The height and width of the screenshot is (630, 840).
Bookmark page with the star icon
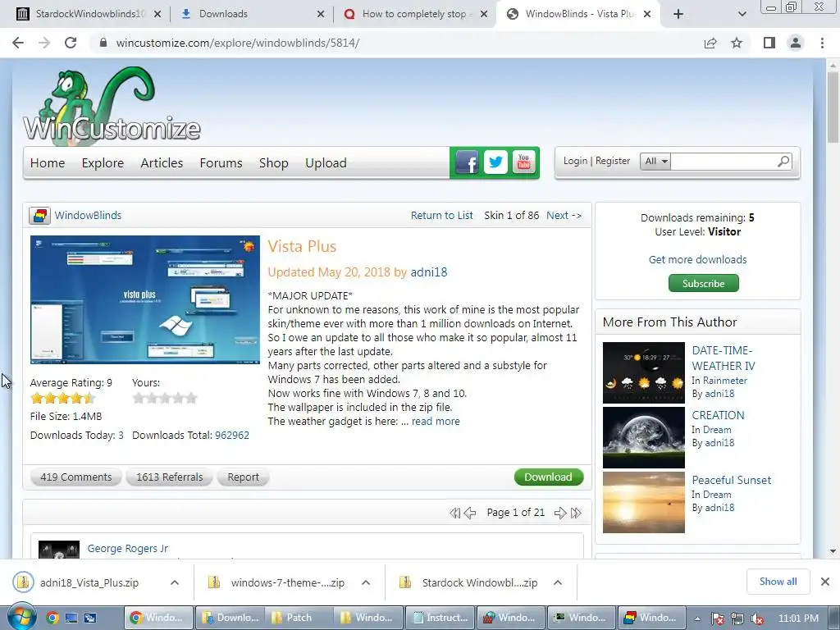(737, 43)
